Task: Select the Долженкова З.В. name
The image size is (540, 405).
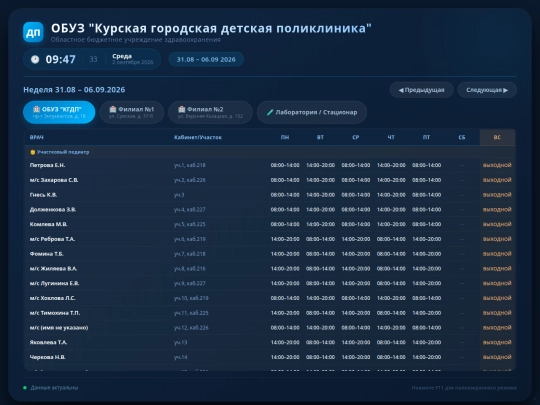Action: tap(53, 210)
